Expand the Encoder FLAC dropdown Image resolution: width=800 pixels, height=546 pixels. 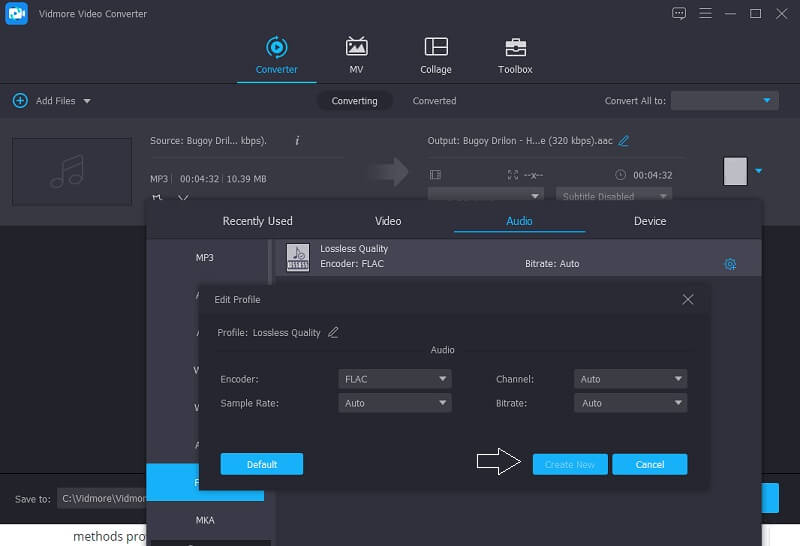pos(395,379)
